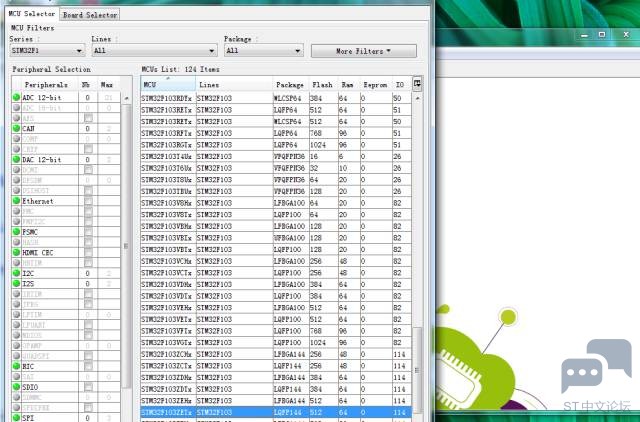Click the green dot for RTC

tap(16, 366)
